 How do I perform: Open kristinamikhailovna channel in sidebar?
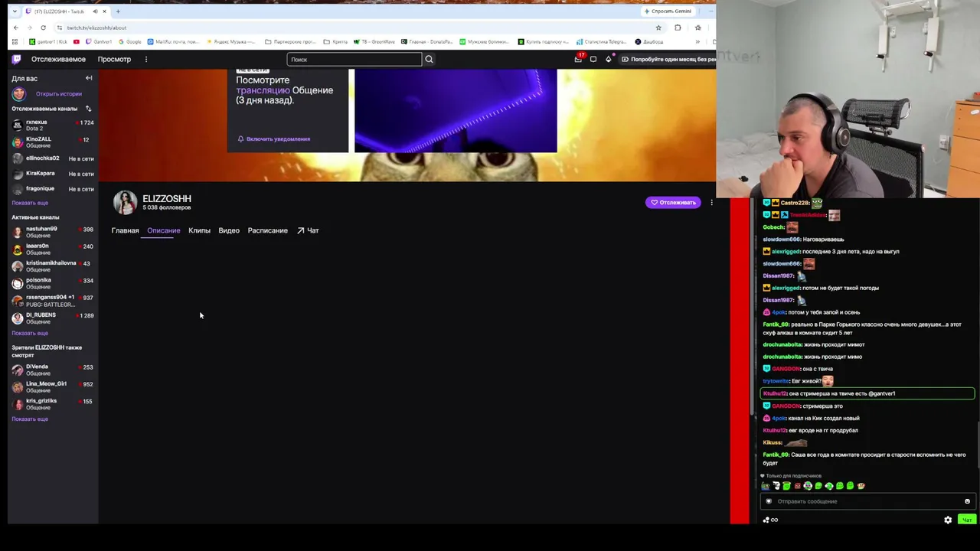[x=53, y=266]
